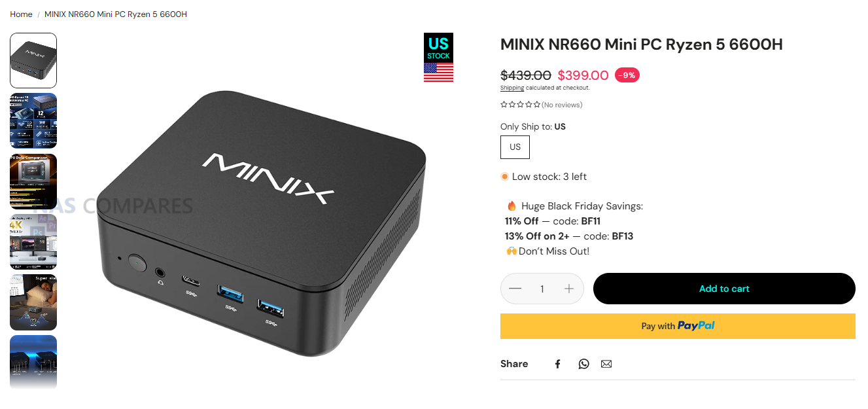The height and width of the screenshot is (409, 868).
Task: Increase quantity with the plus icon
Action: [x=569, y=289]
